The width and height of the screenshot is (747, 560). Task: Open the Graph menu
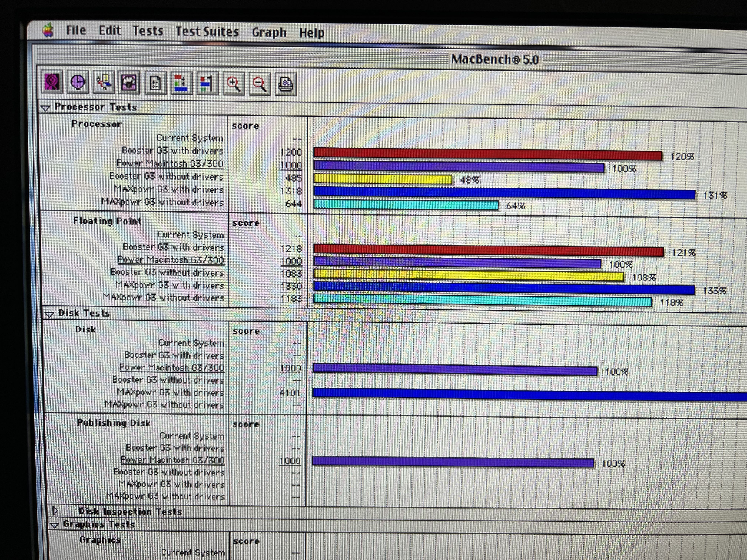point(269,32)
